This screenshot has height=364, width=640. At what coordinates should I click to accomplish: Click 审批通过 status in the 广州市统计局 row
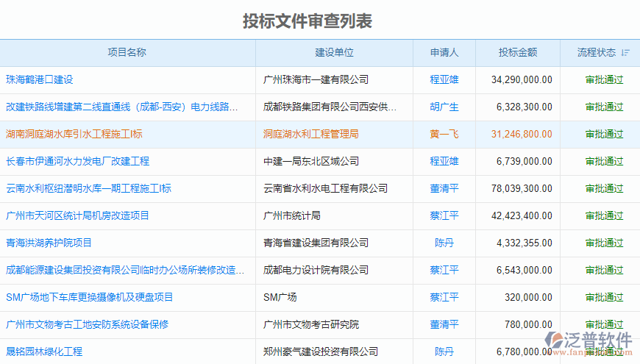pyautogui.click(x=605, y=216)
